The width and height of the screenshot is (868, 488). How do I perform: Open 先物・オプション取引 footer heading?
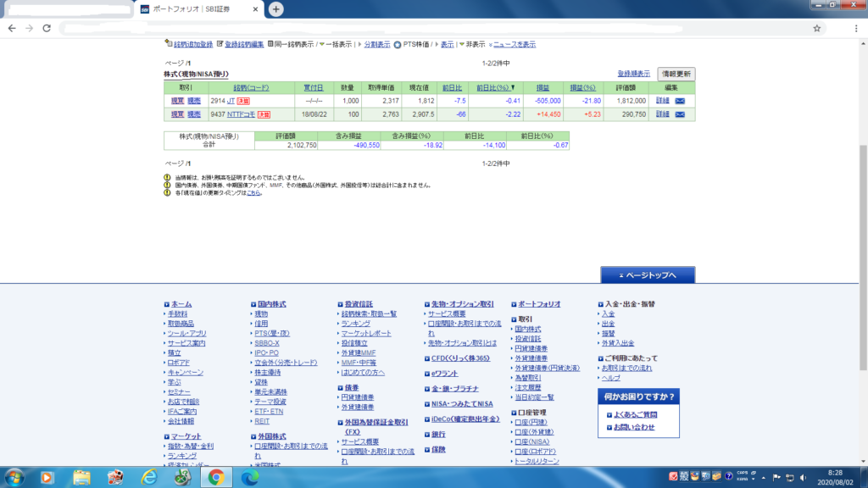pos(462,304)
